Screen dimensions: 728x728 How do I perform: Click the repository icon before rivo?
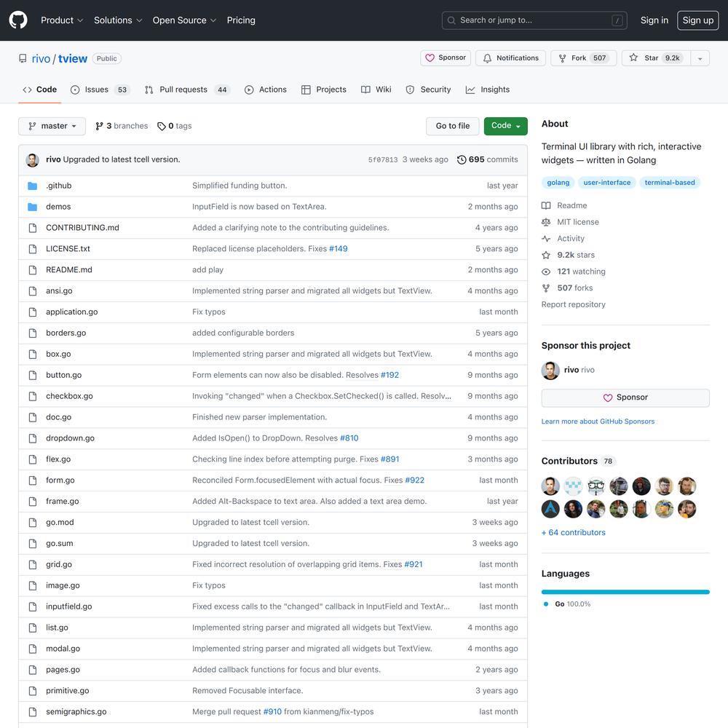coord(23,58)
